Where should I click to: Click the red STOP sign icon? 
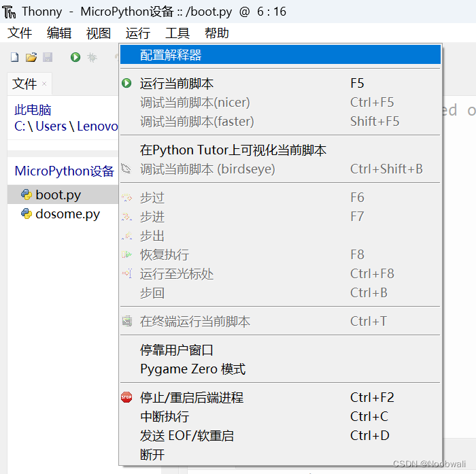click(x=126, y=397)
